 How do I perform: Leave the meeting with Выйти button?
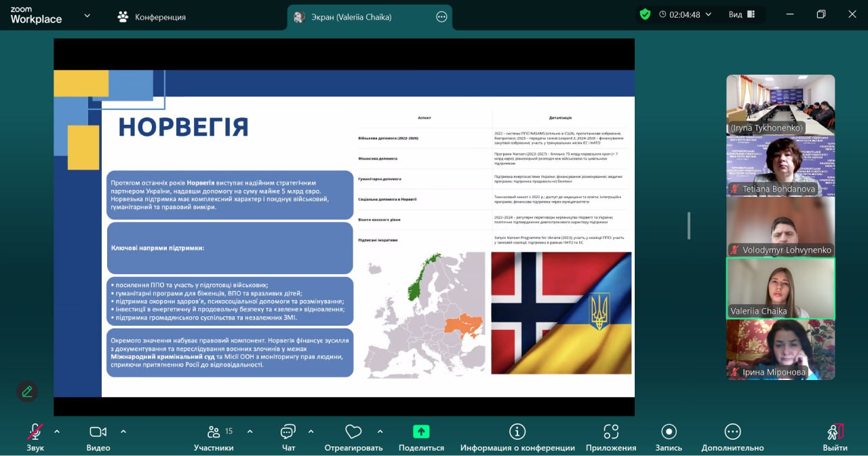tap(835, 432)
